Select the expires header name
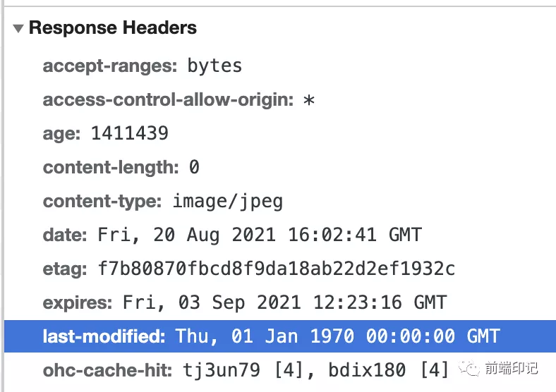This screenshot has width=556, height=392. pos(78,302)
